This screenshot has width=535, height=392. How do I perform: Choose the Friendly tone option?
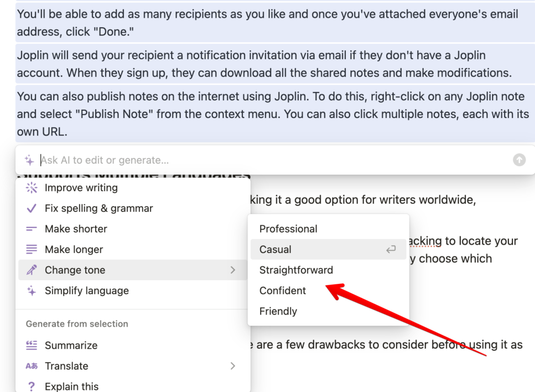pyautogui.click(x=278, y=312)
